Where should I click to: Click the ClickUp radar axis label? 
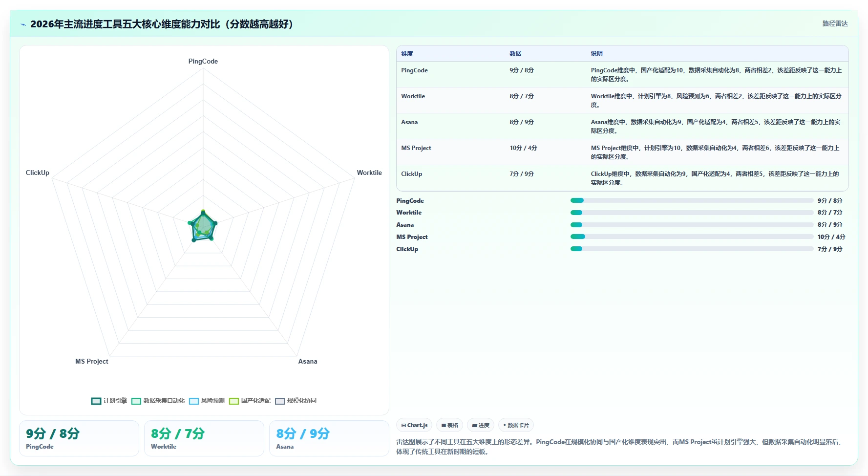[38, 173]
